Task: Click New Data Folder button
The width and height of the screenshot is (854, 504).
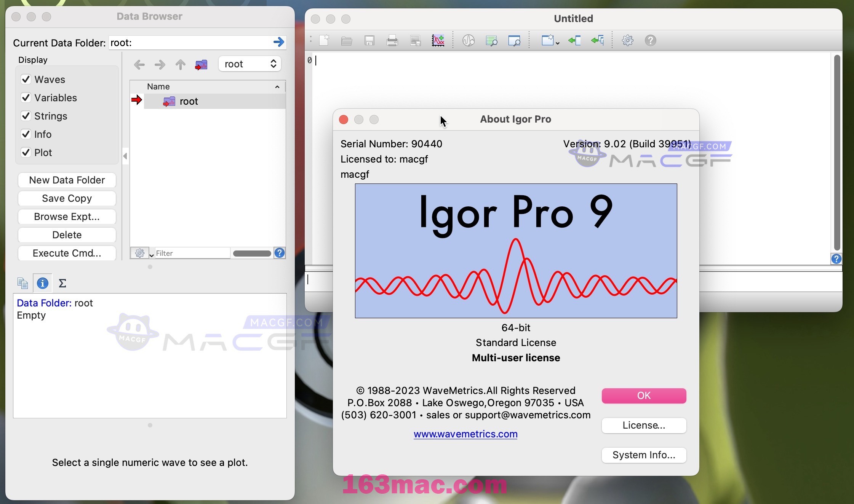Action: click(x=67, y=180)
